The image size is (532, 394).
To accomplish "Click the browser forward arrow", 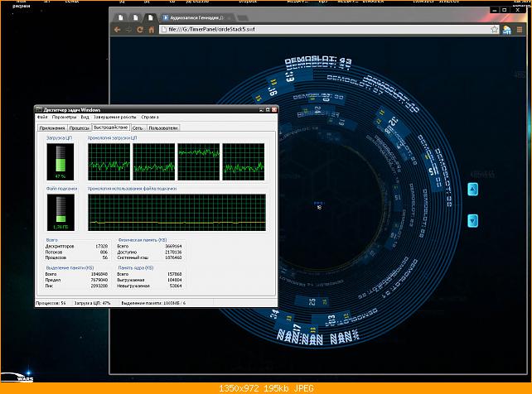I will [x=128, y=30].
